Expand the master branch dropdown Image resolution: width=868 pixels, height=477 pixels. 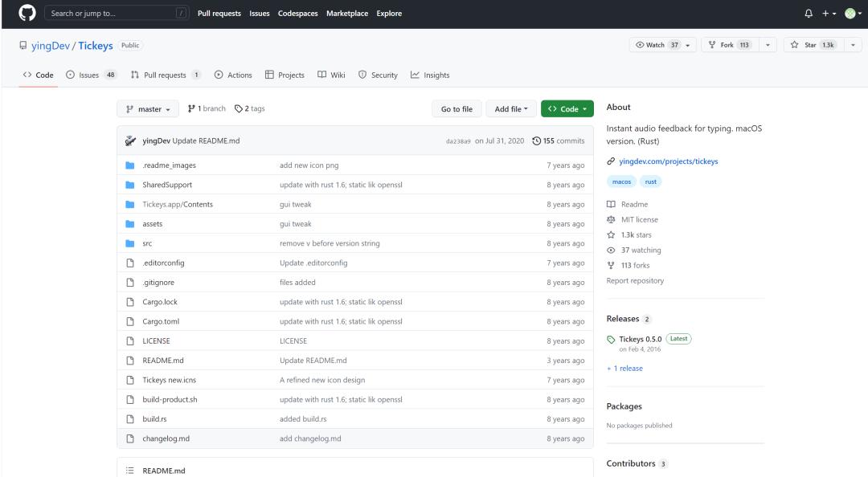tap(149, 109)
